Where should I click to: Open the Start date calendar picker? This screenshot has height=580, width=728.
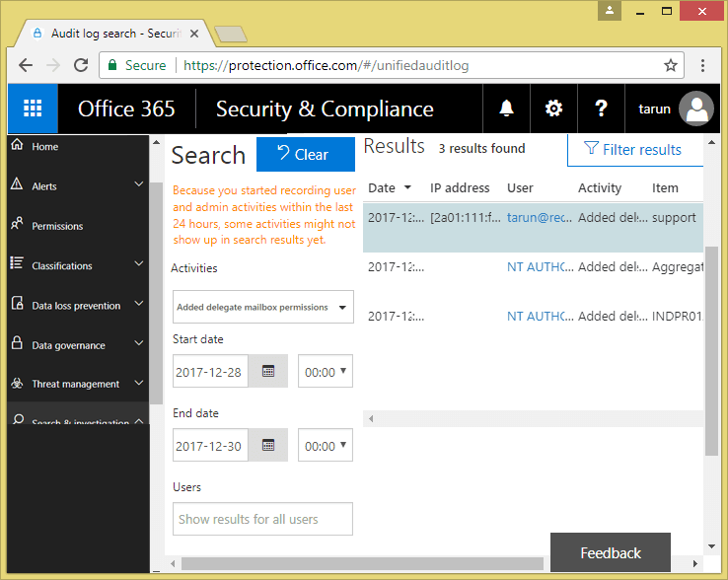[268, 371]
